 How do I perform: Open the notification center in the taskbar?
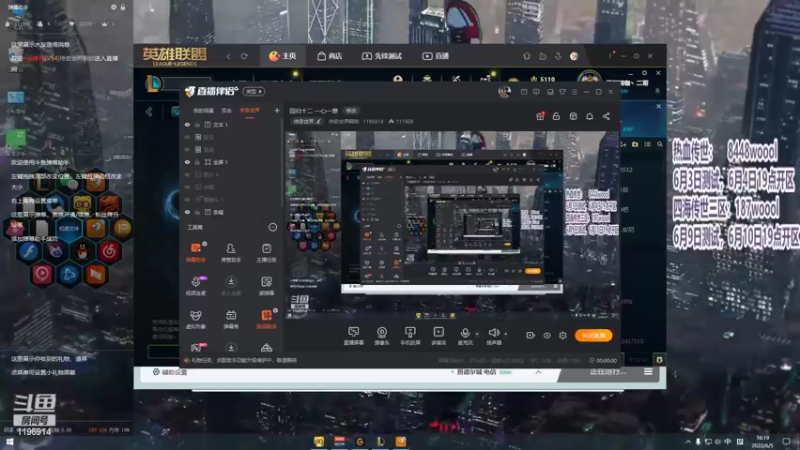coord(786,442)
